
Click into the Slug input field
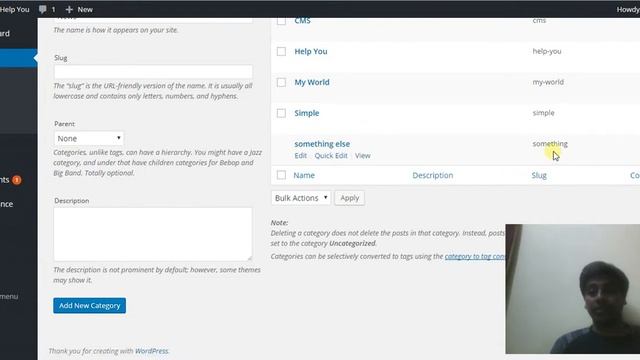[x=153, y=72]
